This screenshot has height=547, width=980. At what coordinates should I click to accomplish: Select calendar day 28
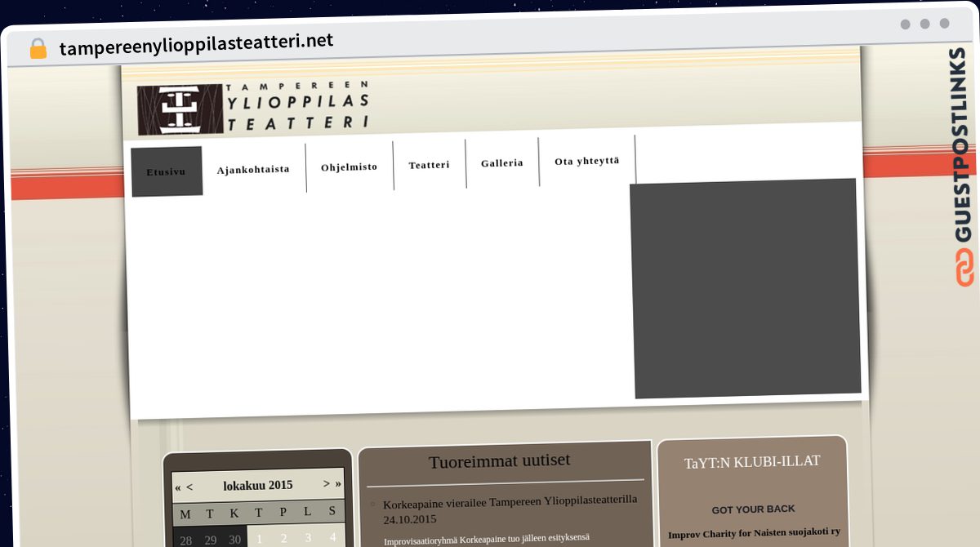(x=185, y=540)
